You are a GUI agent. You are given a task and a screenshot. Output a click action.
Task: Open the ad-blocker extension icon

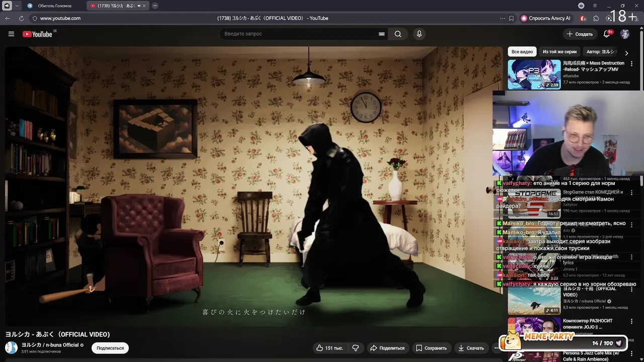point(583,18)
